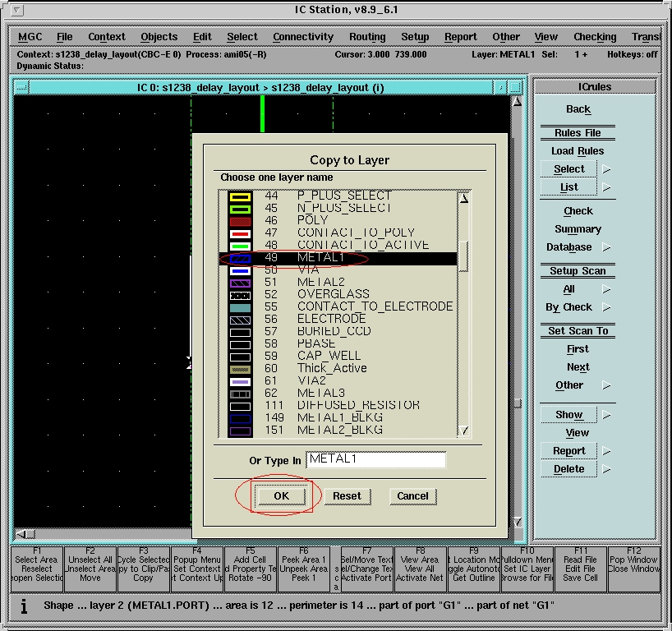Click the ELECTRODE hatched layer icon
Image resolution: width=672 pixels, height=631 pixels.
(x=240, y=320)
